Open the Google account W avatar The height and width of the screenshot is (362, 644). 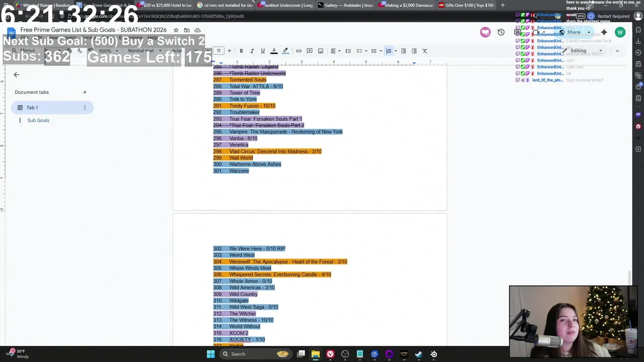point(620,32)
